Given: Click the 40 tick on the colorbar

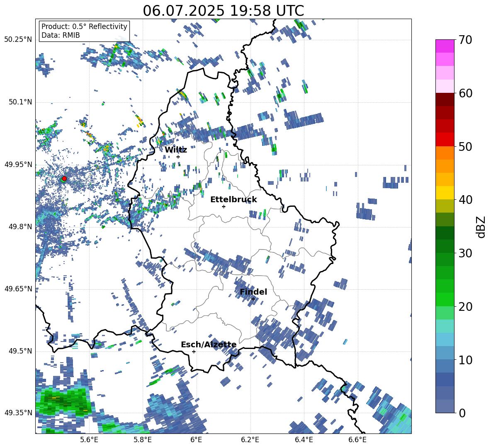Looking at the screenshot, I should tap(465, 200).
